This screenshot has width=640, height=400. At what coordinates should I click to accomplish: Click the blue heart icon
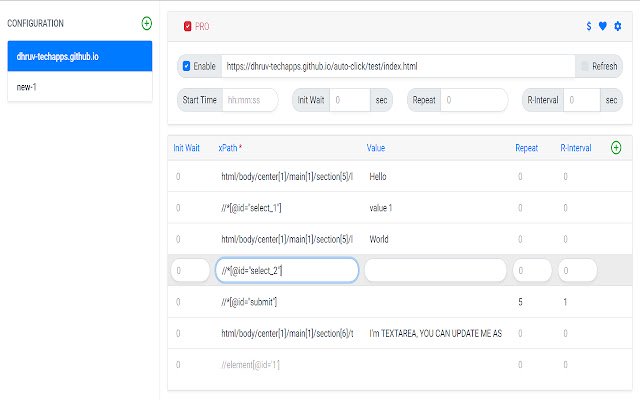click(x=602, y=26)
